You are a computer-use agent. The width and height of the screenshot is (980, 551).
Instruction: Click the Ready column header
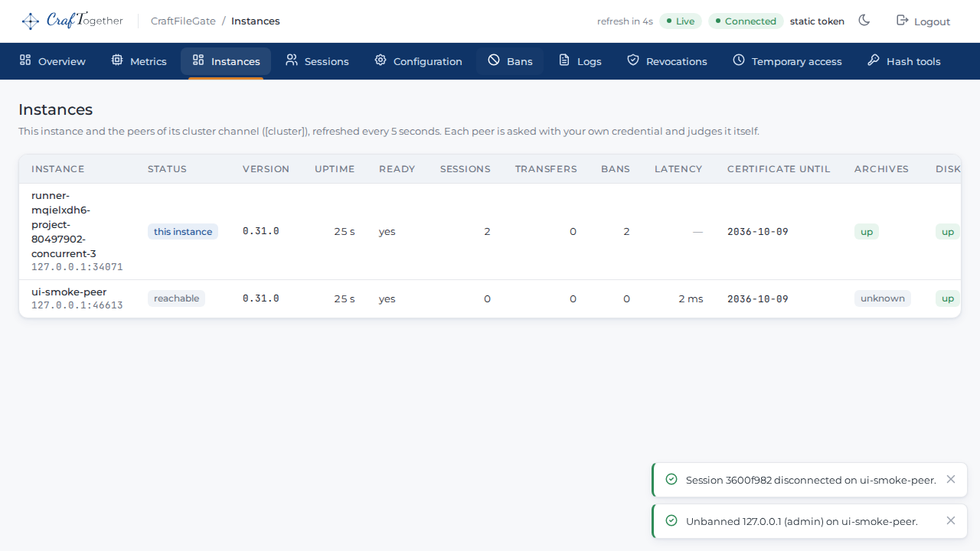click(x=397, y=169)
